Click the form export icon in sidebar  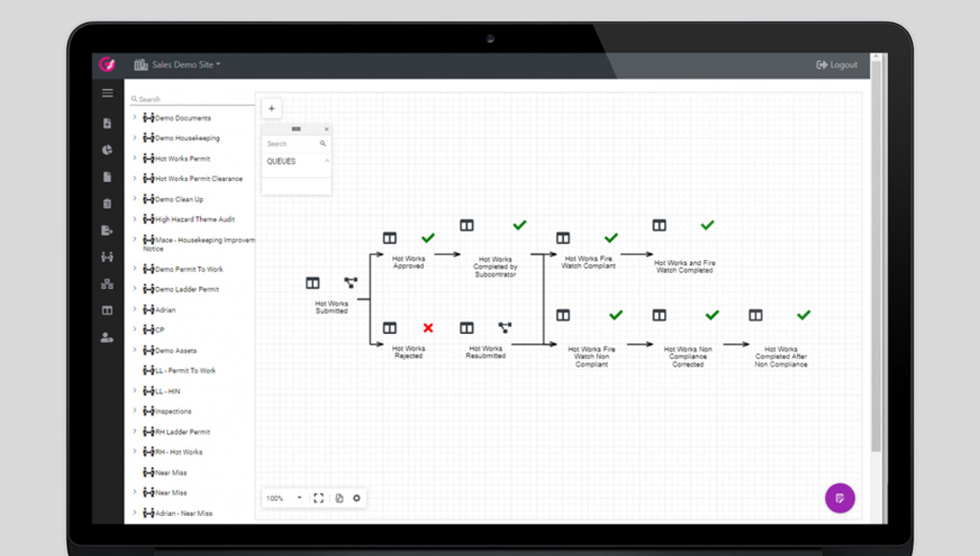pyautogui.click(x=107, y=231)
